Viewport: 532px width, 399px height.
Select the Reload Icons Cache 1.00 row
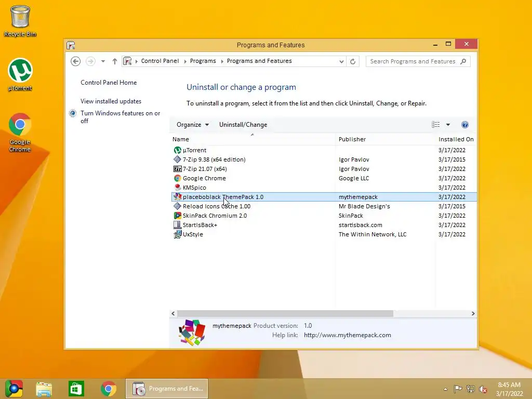coord(324,206)
